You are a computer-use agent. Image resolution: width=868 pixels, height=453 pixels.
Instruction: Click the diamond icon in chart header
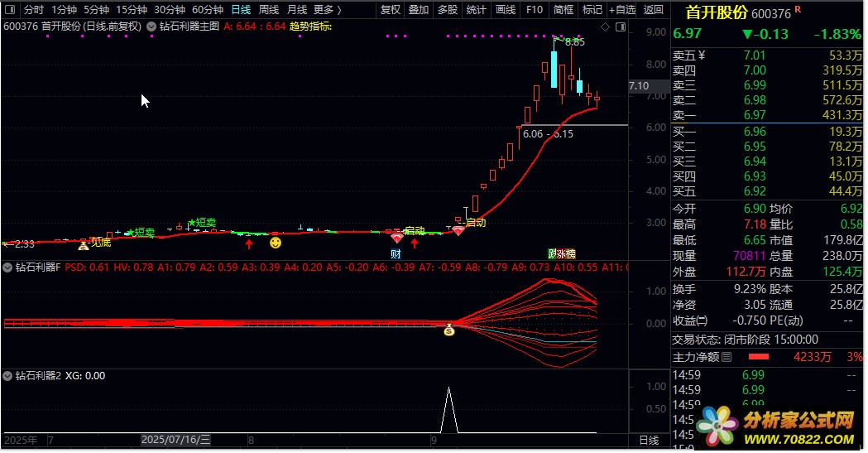coord(605,27)
